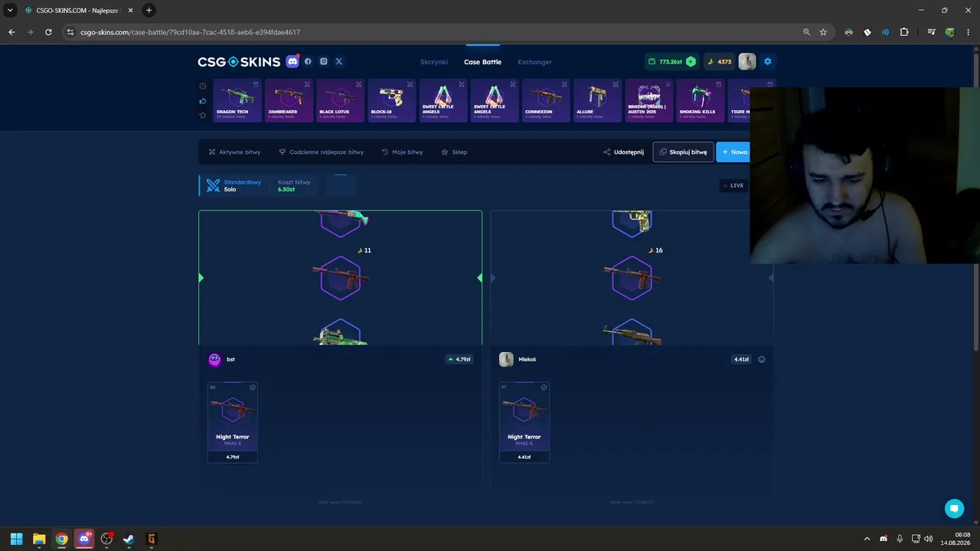Show hidden system tray icons
This screenshot has width=980, height=551.
tap(867, 539)
